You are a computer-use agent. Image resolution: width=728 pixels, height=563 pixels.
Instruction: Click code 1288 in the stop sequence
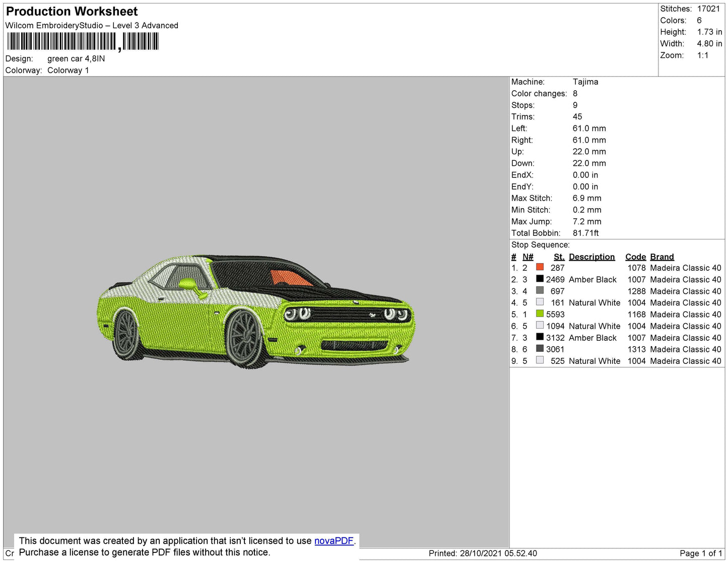click(636, 291)
